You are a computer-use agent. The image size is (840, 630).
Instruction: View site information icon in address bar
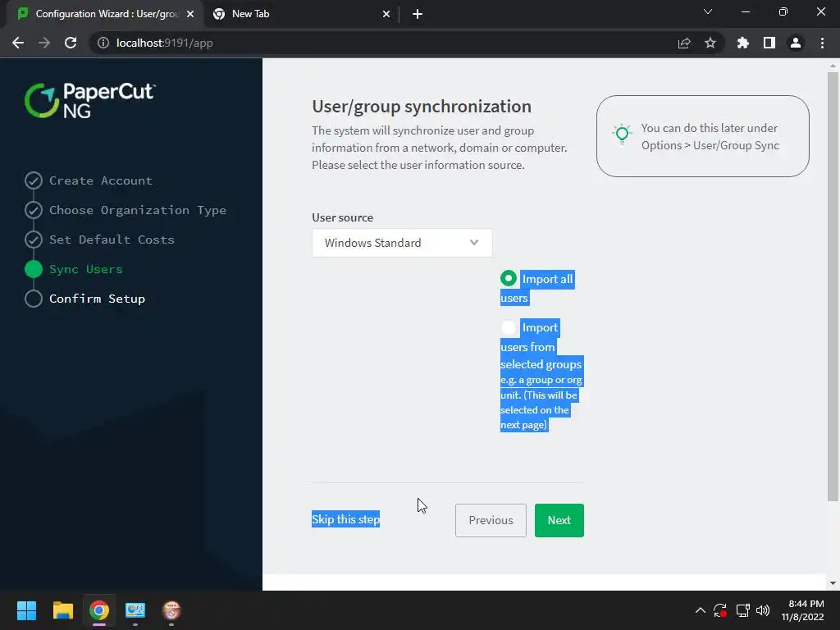click(x=103, y=43)
